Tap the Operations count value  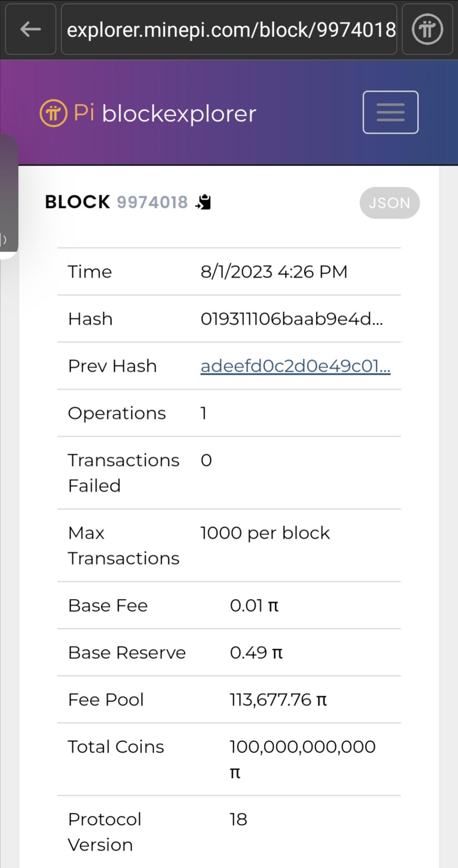(x=204, y=413)
